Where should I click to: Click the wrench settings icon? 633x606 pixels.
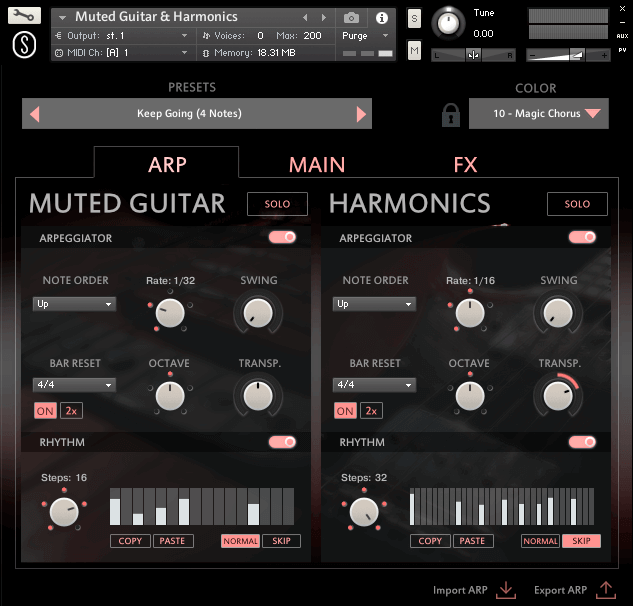(25, 16)
